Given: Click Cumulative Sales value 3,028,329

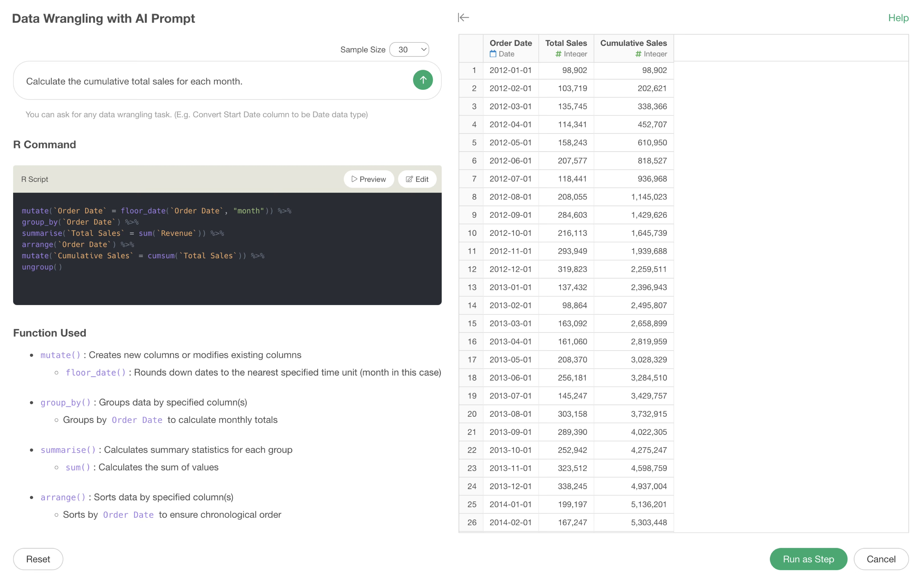Looking at the screenshot, I should [633, 360].
